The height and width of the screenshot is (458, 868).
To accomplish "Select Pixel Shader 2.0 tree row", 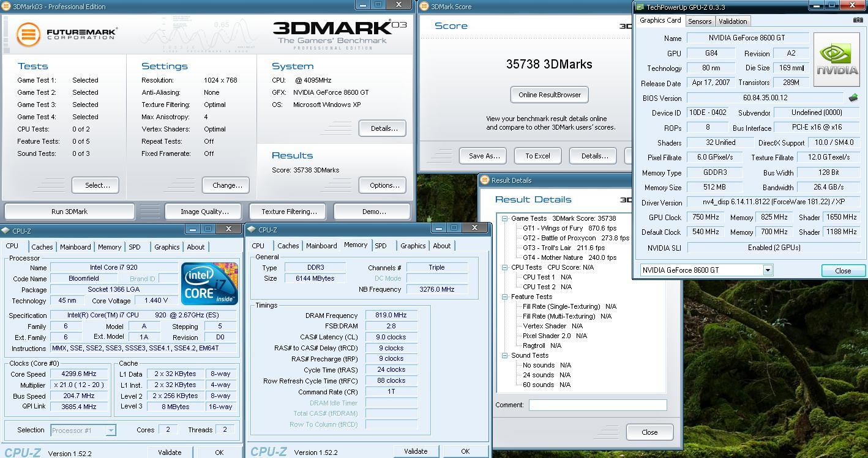I will (555, 336).
